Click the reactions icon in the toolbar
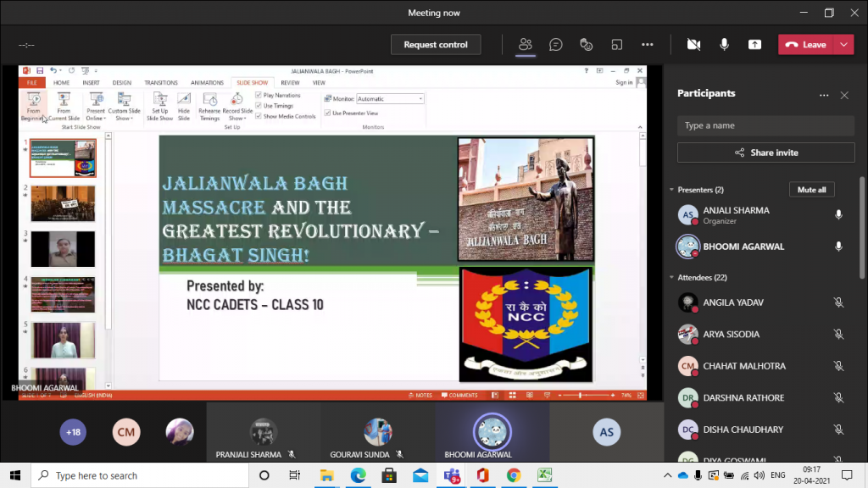The height and width of the screenshot is (488, 868). (586, 45)
